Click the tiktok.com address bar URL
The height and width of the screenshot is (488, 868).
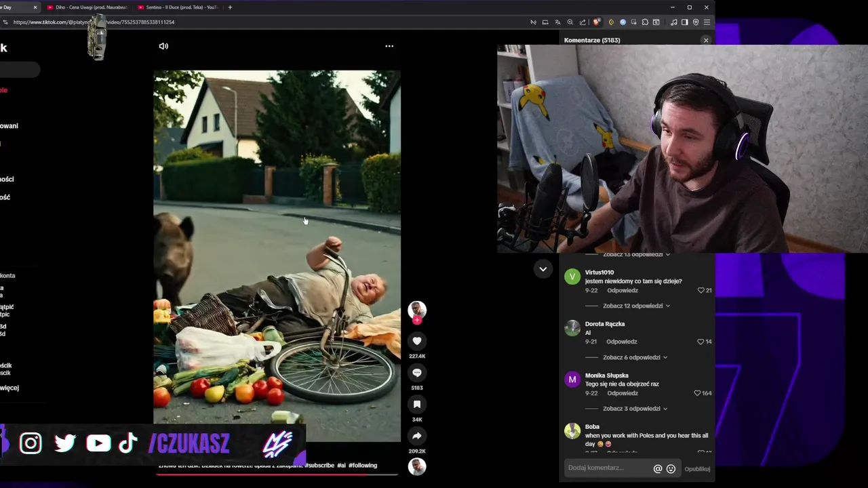coord(94,22)
